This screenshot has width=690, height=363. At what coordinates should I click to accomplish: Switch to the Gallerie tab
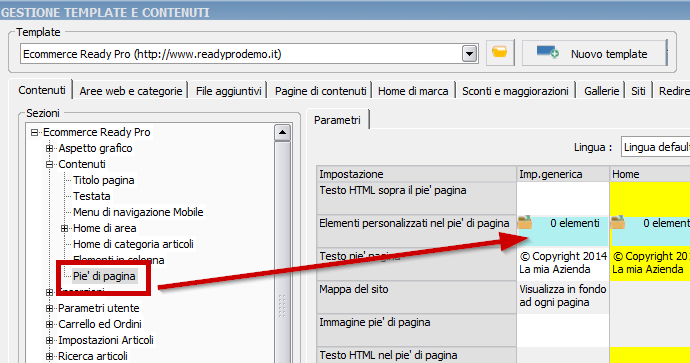(x=602, y=91)
